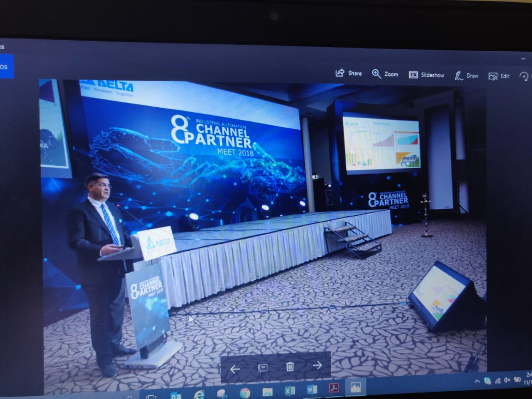Click the muted volume tray icon

tap(507, 380)
